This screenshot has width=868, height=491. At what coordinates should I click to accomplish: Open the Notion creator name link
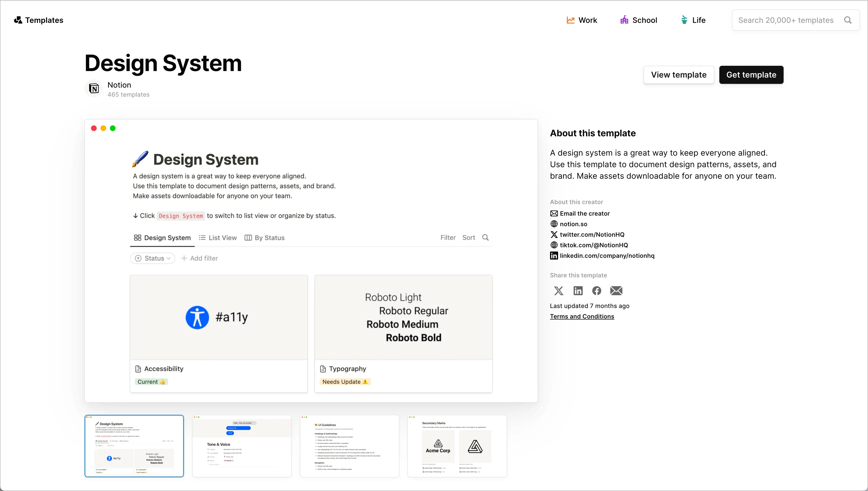(x=119, y=85)
